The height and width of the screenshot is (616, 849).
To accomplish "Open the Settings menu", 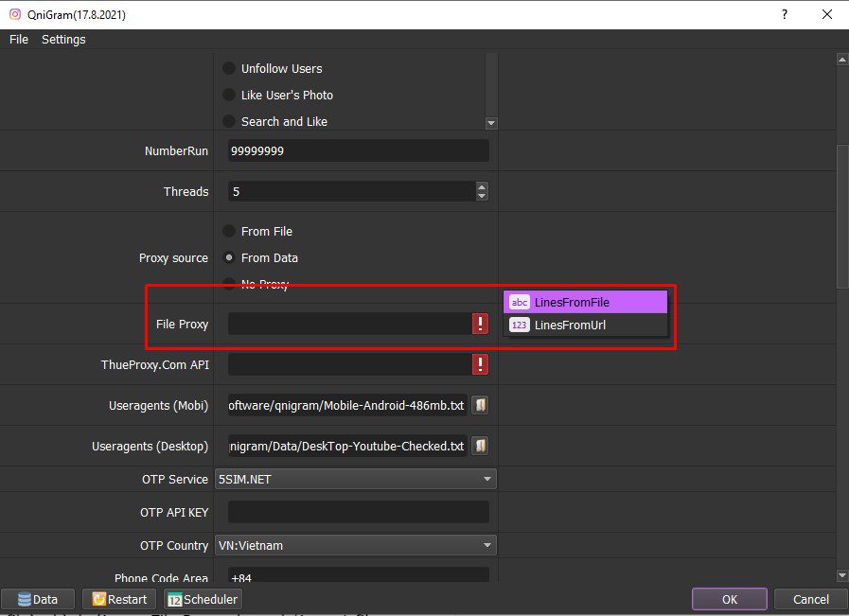I will (63, 40).
